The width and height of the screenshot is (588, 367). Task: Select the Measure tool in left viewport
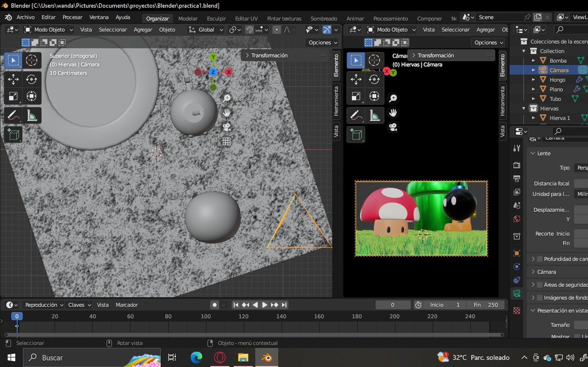point(32,116)
